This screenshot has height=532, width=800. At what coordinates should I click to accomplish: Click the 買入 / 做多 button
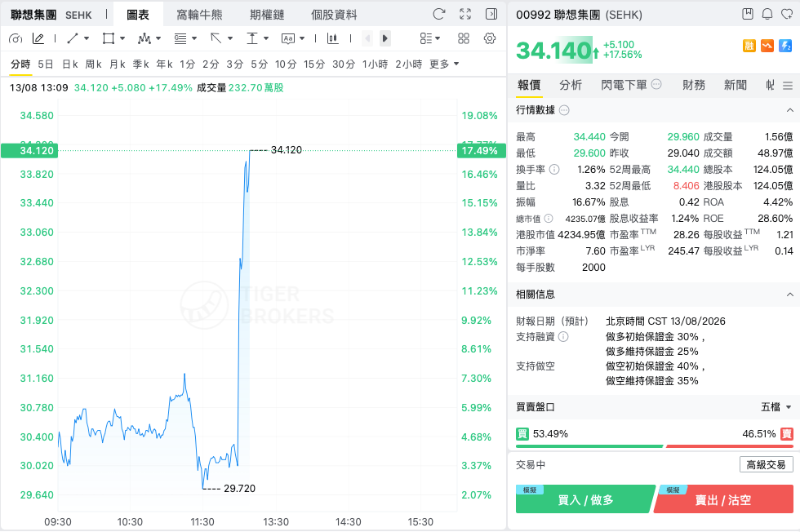(584, 499)
